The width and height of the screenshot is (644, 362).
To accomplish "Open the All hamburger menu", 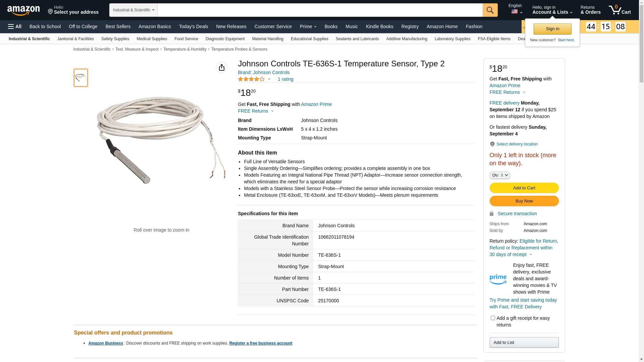I will pos(15,26).
